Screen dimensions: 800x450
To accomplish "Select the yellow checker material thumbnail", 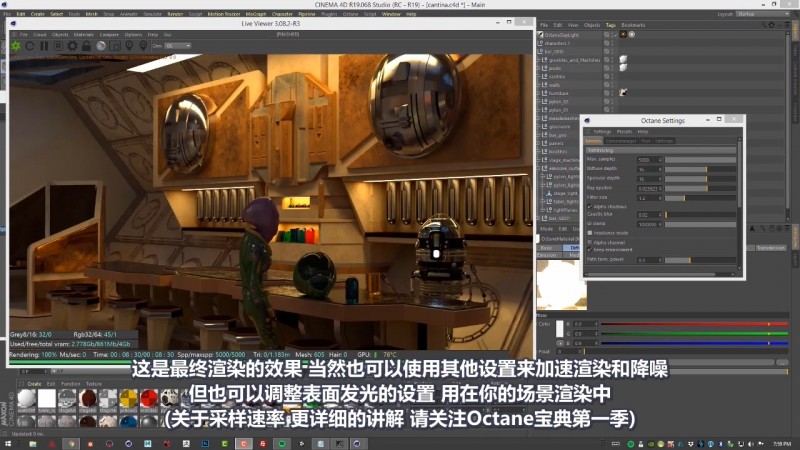I will [129, 398].
